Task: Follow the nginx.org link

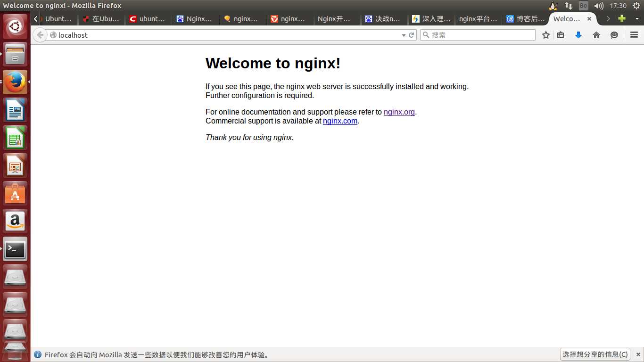Action: [399, 112]
